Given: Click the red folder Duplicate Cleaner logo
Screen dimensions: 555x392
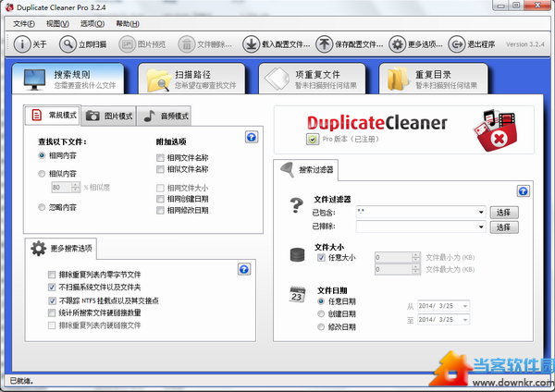Looking at the screenshot, I should coord(496,130).
